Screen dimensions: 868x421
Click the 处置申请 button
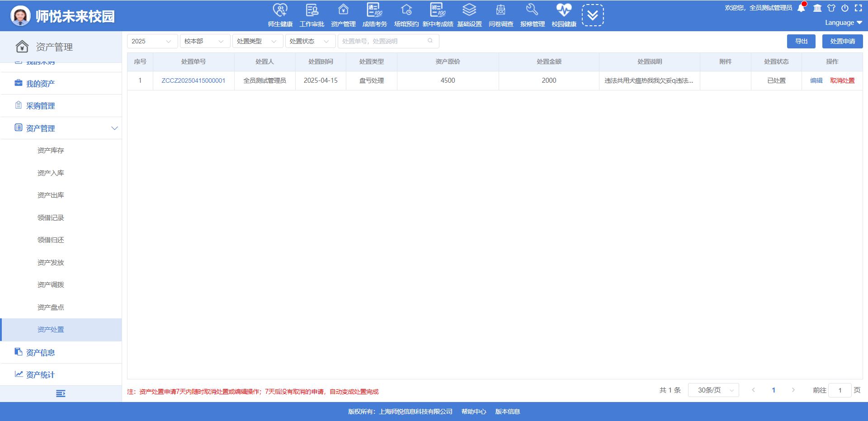tap(843, 41)
